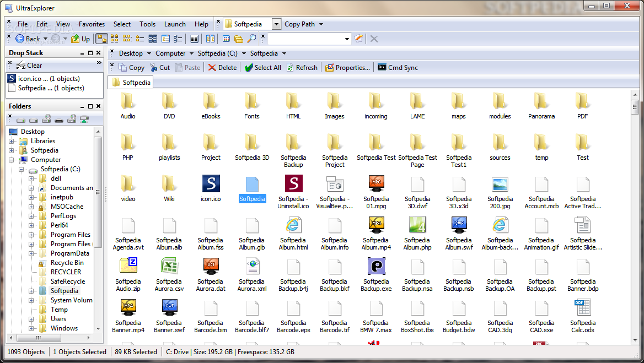Select Softpedia - Uninstall.ico file icon
The width and height of the screenshot is (644, 363).
[294, 183]
